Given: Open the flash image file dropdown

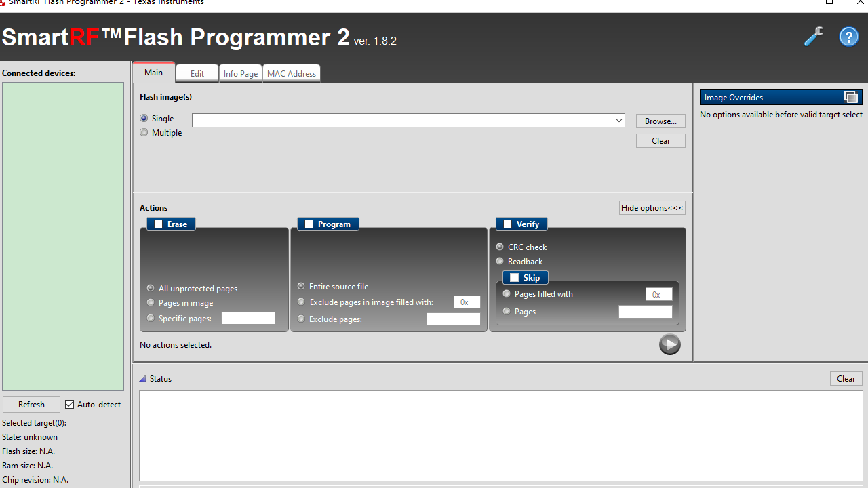Looking at the screenshot, I should pos(618,121).
